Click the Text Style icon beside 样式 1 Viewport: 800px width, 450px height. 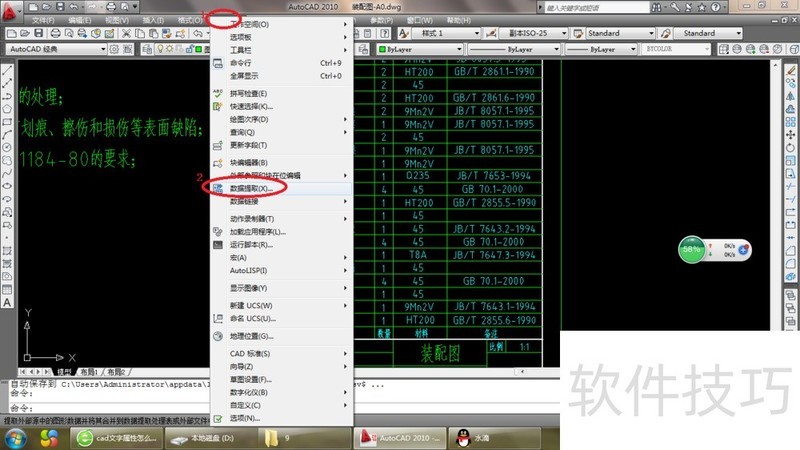(x=404, y=34)
